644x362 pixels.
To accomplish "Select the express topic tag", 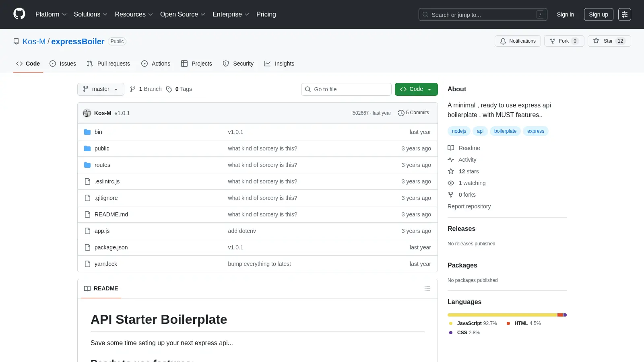I will point(536,131).
